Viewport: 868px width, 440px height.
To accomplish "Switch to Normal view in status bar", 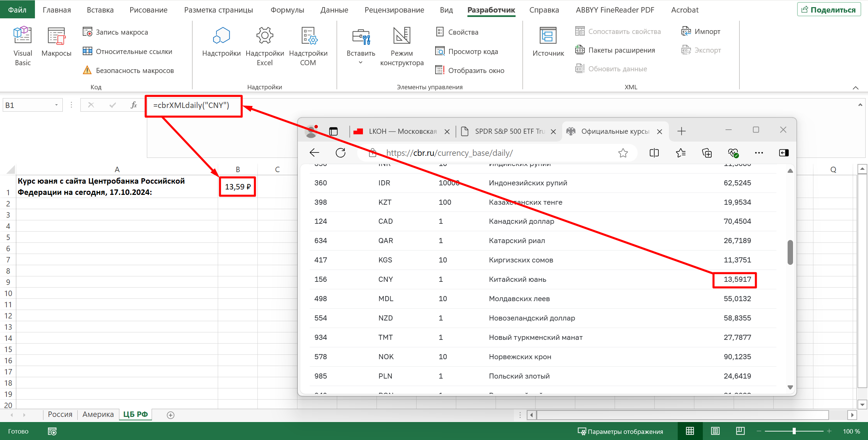I will pyautogui.click(x=690, y=431).
